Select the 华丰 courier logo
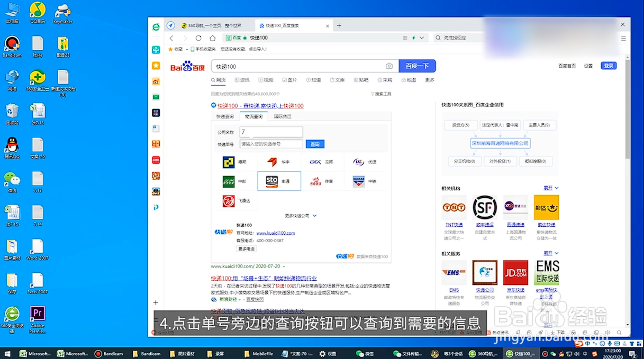The image size is (644, 359). coord(272,162)
